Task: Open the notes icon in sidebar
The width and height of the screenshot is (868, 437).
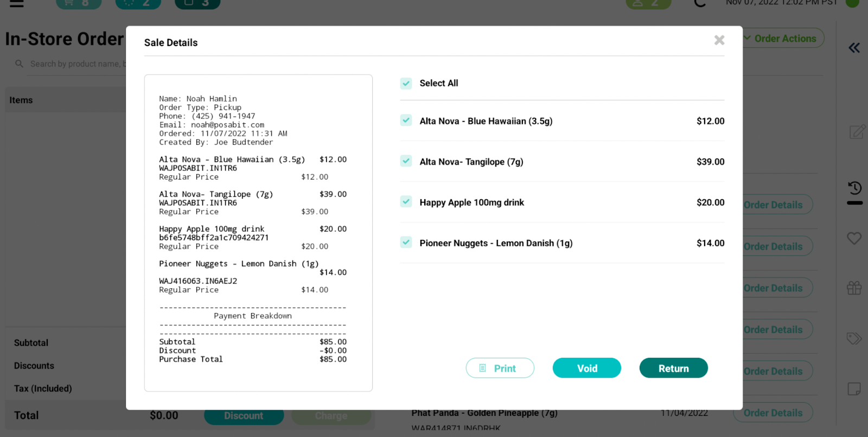Action: [x=854, y=389]
